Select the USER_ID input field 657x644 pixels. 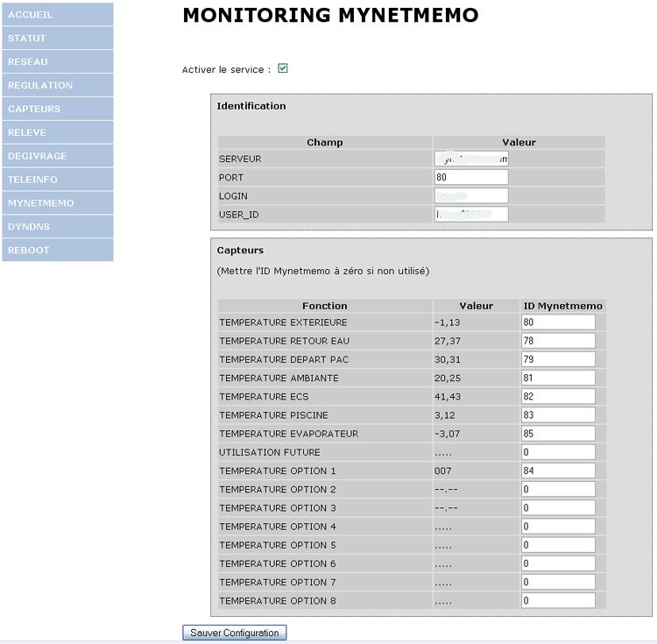[x=471, y=214]
